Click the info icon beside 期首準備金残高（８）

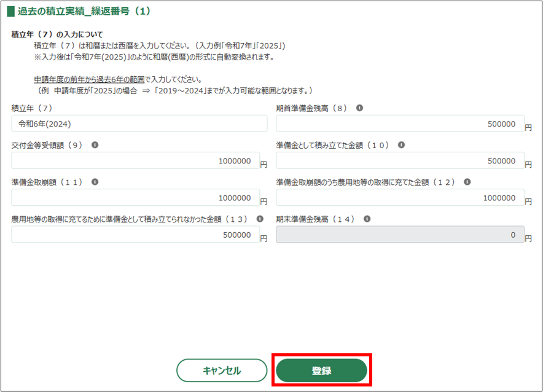(360, 108)
